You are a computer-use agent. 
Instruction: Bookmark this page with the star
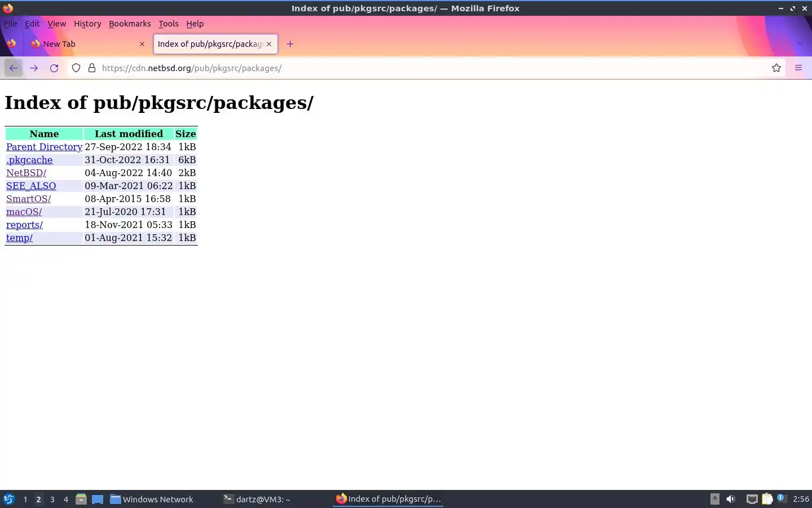coord(776,68)
